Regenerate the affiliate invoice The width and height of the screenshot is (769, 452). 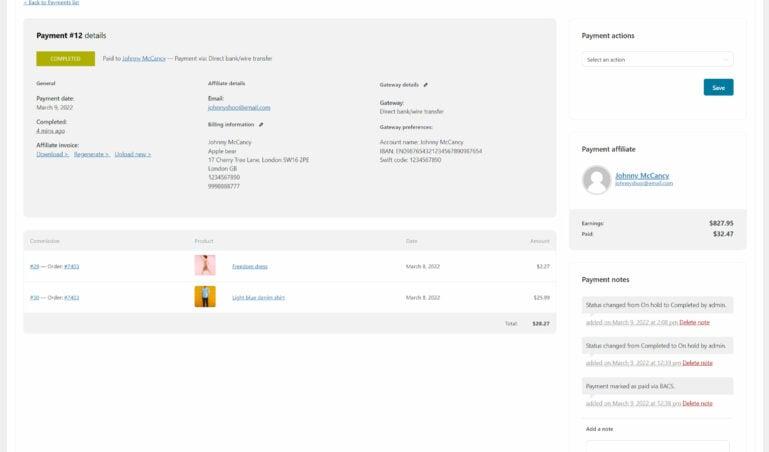[92, 154]
